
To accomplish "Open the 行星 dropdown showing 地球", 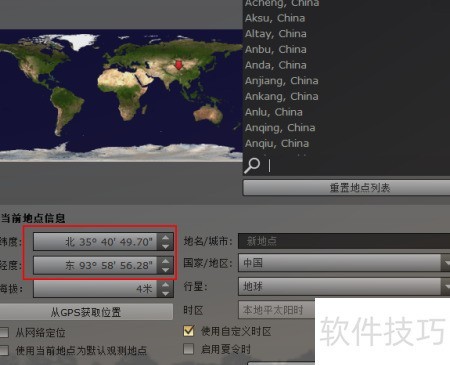I will pyautogui.click(x=344, y=286).
